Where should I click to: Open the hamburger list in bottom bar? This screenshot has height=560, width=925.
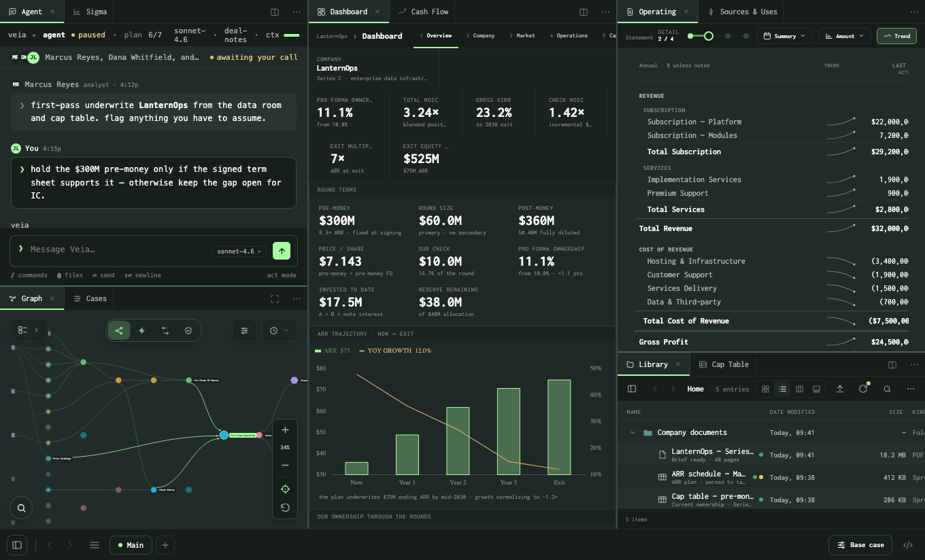[x=95, y=544]
